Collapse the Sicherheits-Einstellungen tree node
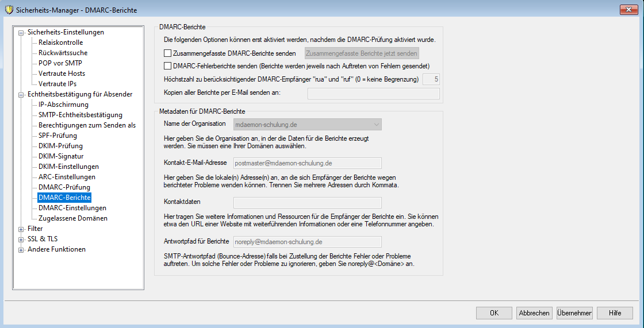Screen dimensions: 644x328 tap(22, 33)
